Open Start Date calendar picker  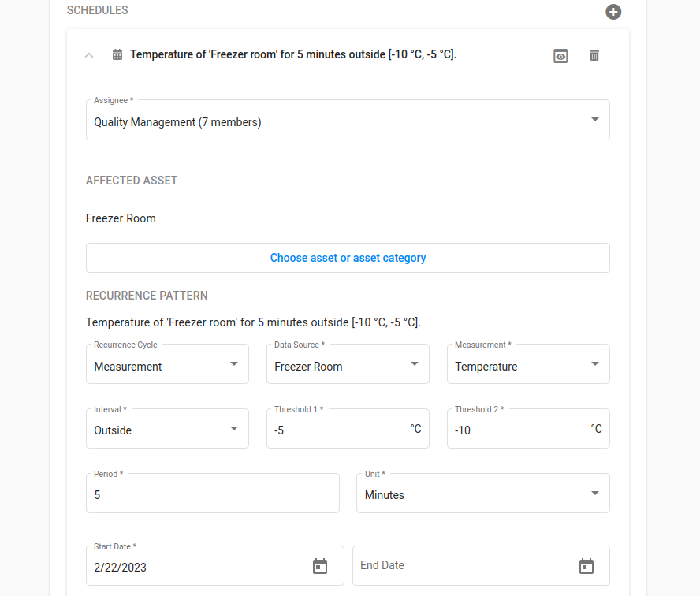(x=320, y=566)
